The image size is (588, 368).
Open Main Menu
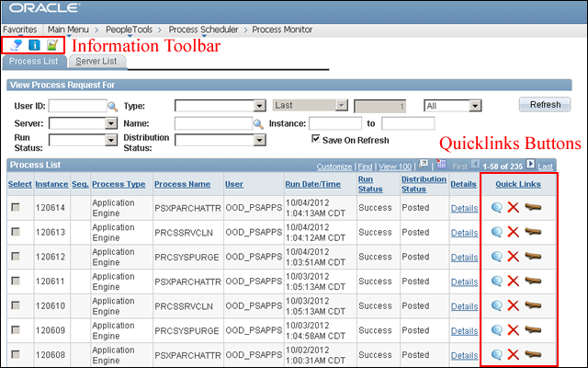coord(68,29)
